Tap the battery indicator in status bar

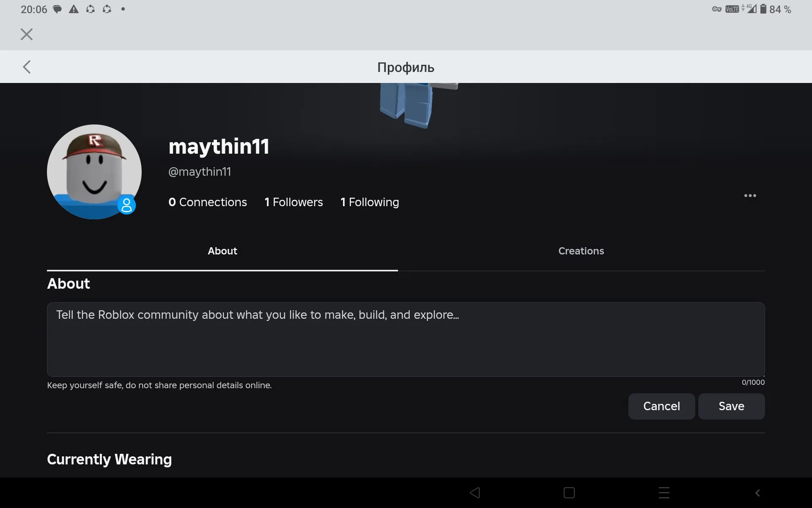[x=763, y=9]
